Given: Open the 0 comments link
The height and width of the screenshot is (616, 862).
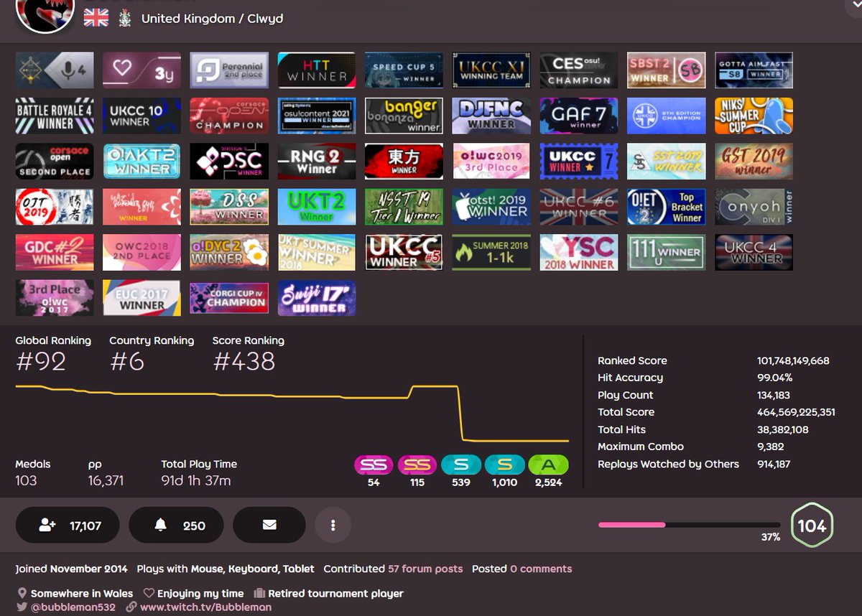Looking at the screenshot, I should 541,569.
